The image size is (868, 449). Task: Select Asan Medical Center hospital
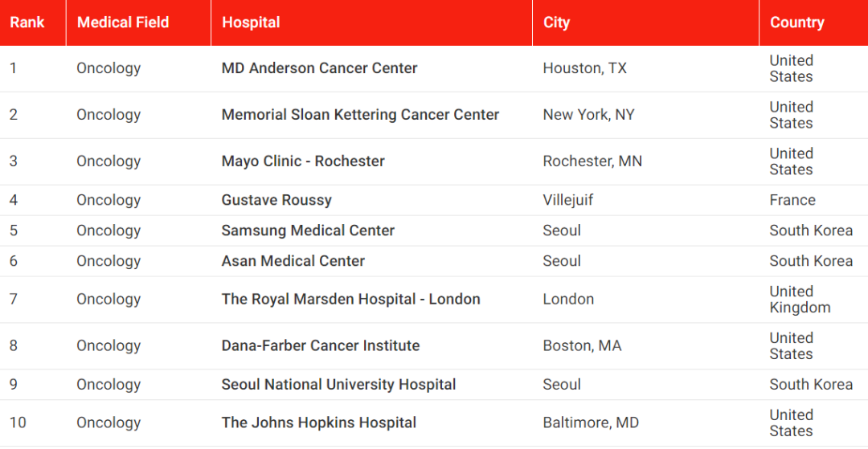point(293,260)
